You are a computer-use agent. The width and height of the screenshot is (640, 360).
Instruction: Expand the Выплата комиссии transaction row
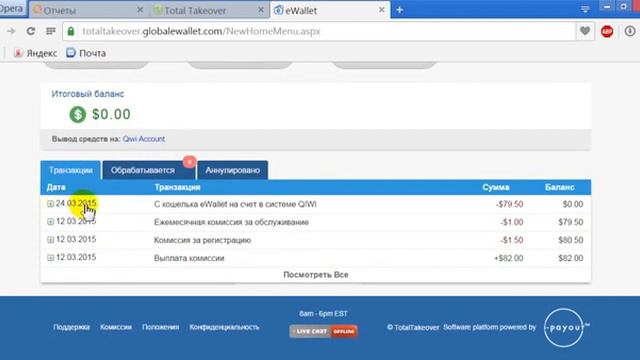point(50,258)
